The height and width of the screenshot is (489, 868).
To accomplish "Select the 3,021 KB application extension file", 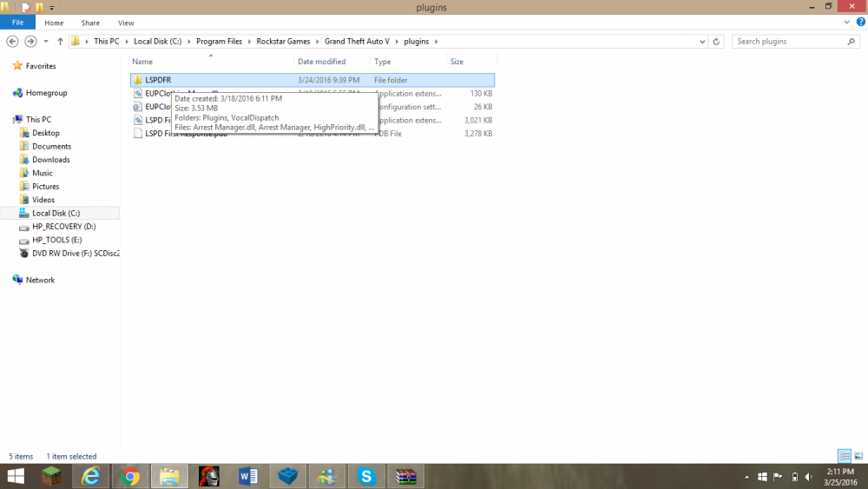I will point(312,120).
